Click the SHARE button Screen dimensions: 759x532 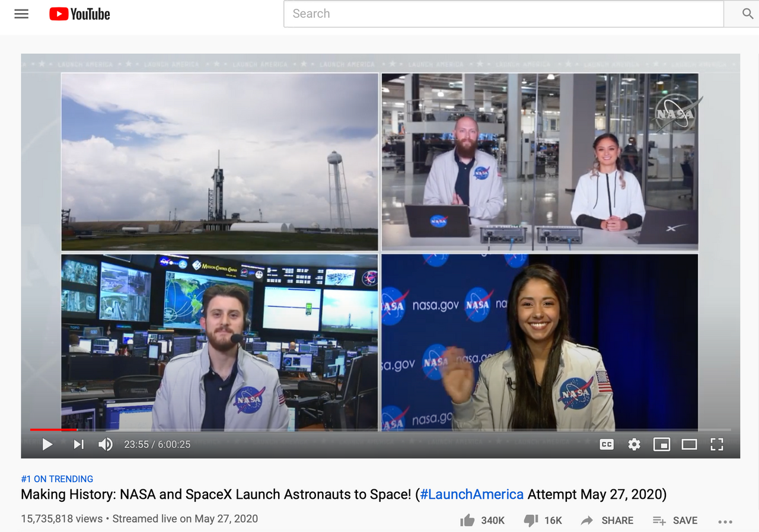coord(607,520)
